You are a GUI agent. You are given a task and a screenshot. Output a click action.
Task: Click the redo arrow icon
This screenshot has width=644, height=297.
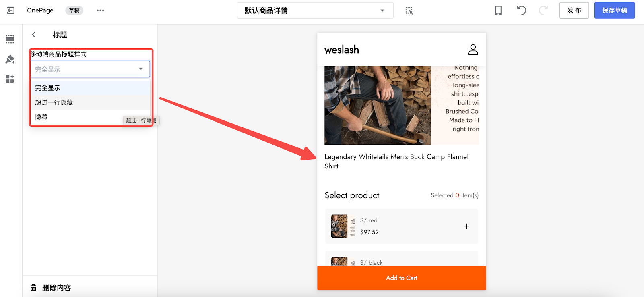pos(543,10)
